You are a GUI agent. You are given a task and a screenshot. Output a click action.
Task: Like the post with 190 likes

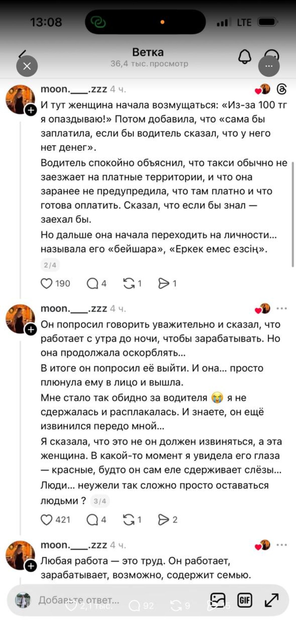(46, 283)
